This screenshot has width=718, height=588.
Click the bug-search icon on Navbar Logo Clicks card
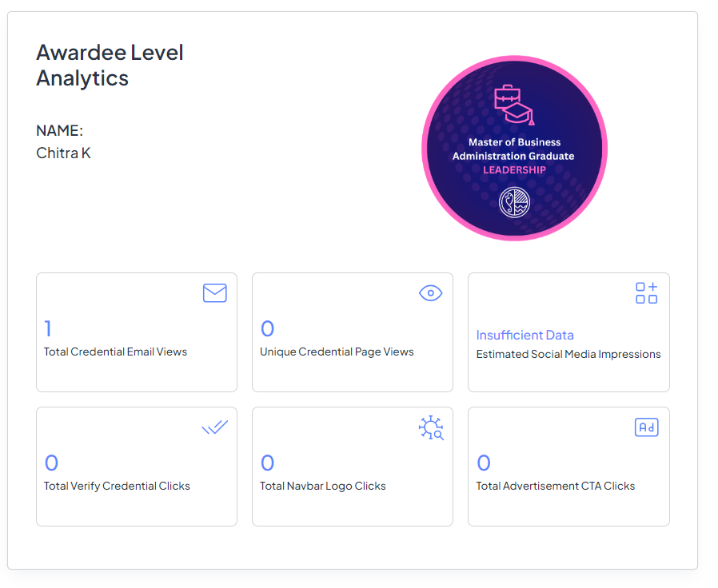point(431,428)
